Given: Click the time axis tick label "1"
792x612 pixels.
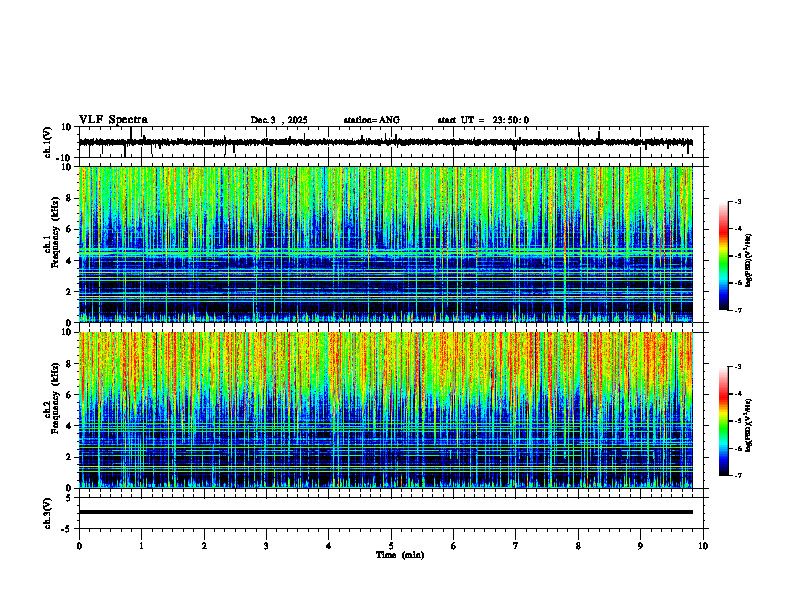Looking at the screenshot, I should click(x=141, y=546).
